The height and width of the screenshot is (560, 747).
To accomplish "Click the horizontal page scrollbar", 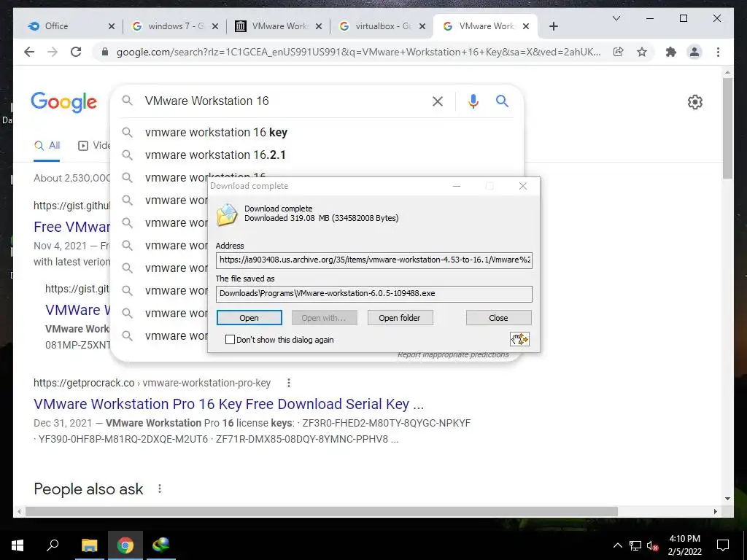I will coord(322,511).
